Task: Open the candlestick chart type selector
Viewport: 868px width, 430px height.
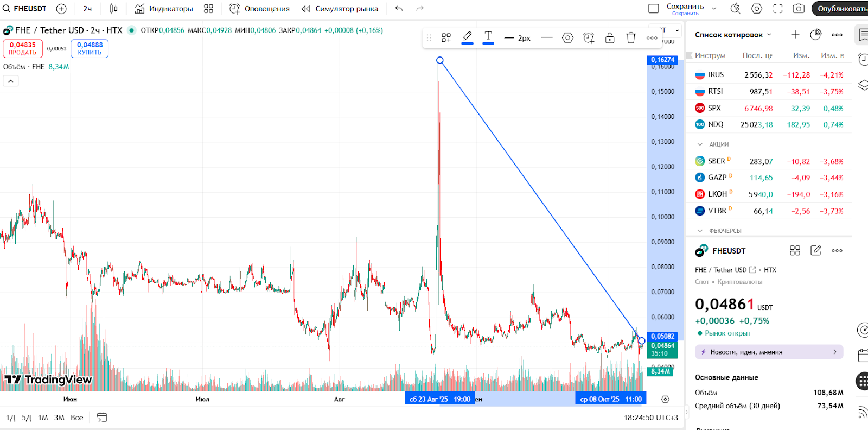Action: 113,9
